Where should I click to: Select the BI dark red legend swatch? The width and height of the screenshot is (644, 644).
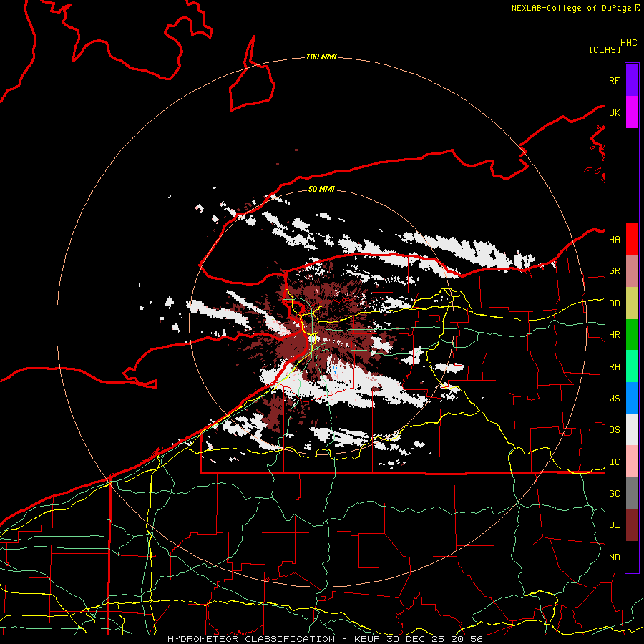pos(632,525)
